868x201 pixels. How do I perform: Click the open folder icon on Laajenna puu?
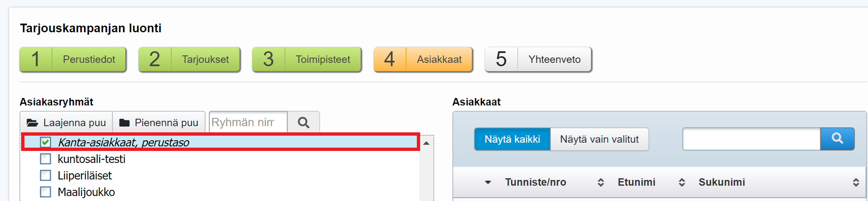tap(32, 123)
